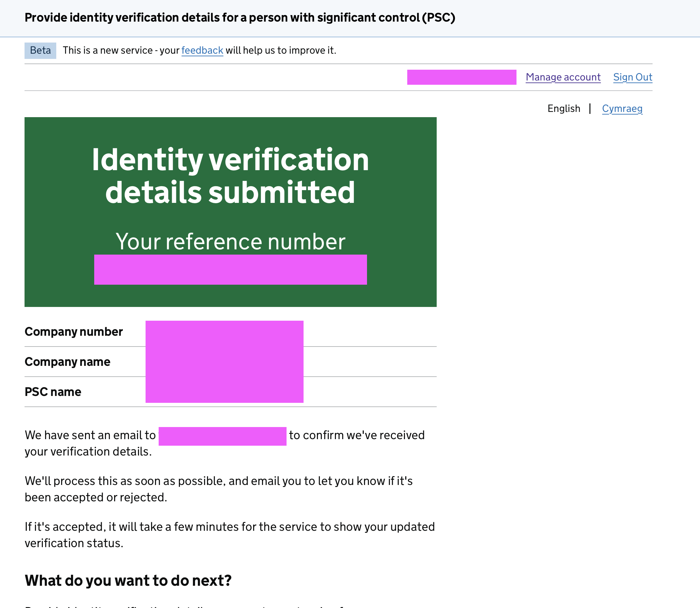Click the 'We have sent an email to' text
This screenshot has width=700, height=608.
pos(90,435)
